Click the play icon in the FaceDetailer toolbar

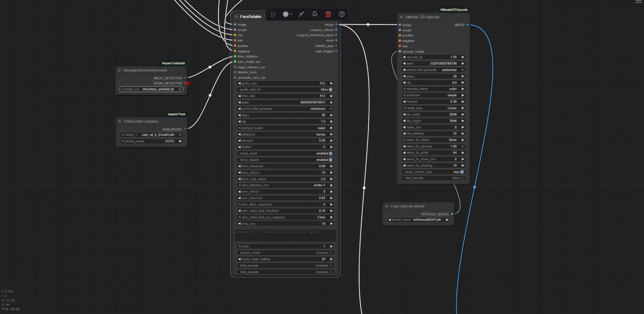[x=273, y=14]
